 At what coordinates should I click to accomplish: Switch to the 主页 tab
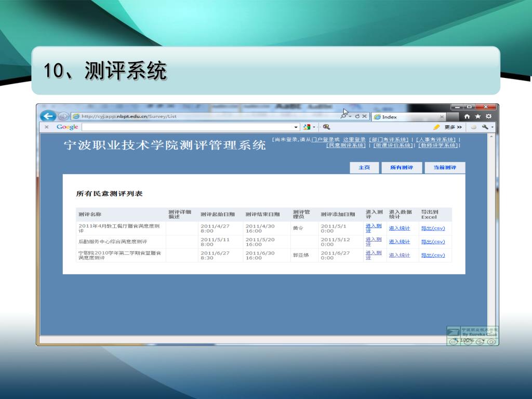[364, 168]
